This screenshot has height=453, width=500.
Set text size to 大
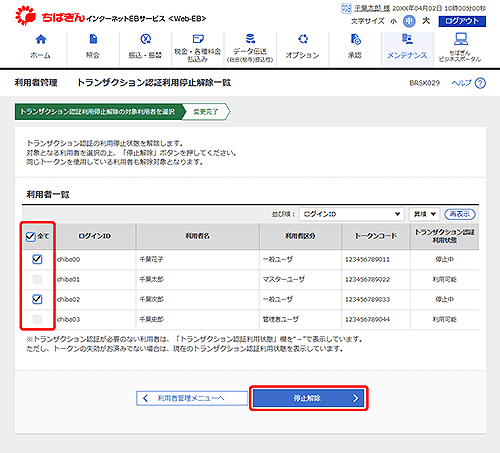pyautogui.click(x=426, y=21)
